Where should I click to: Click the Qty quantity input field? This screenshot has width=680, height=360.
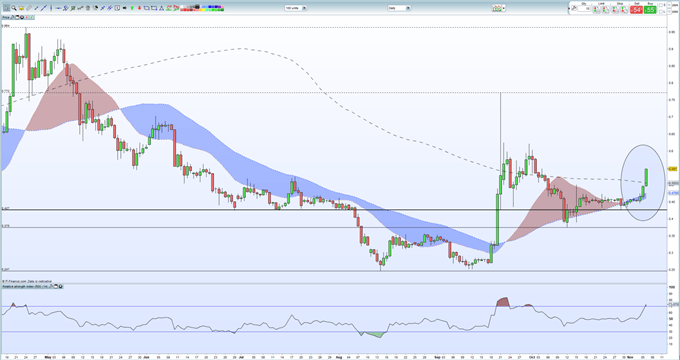coord(584,8)
